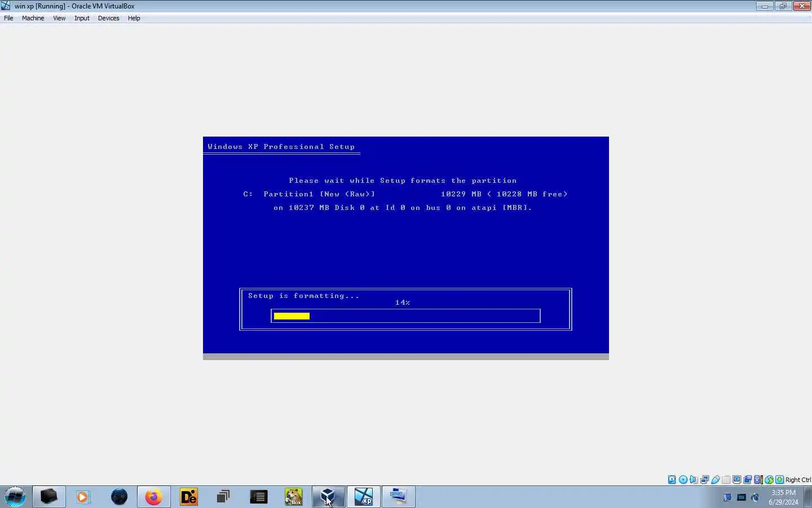Image resolution: width=812 pixels, height=508 pixels.
Task: Switch to VirtualBox Manager taskbar icon
Action: [x=328, y=497]
